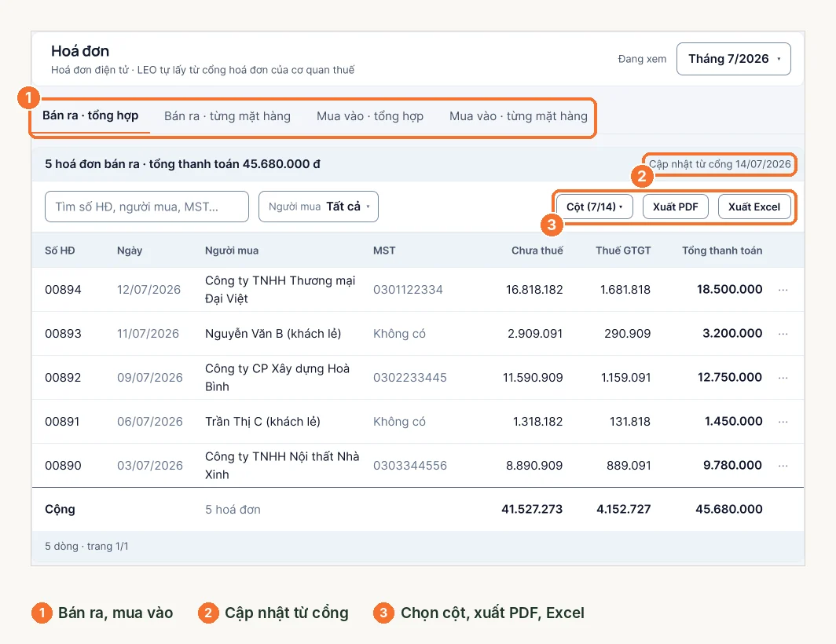Click the MST column header
Viewport: 836px width, 644px height.
tap(384, 251)
